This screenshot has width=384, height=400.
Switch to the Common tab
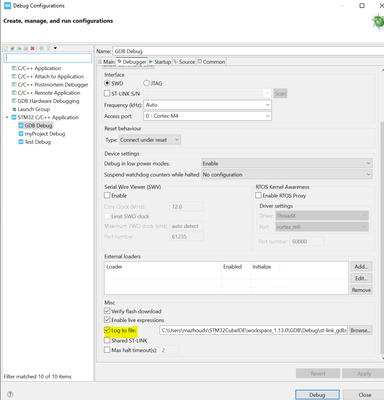click(211, 62)
